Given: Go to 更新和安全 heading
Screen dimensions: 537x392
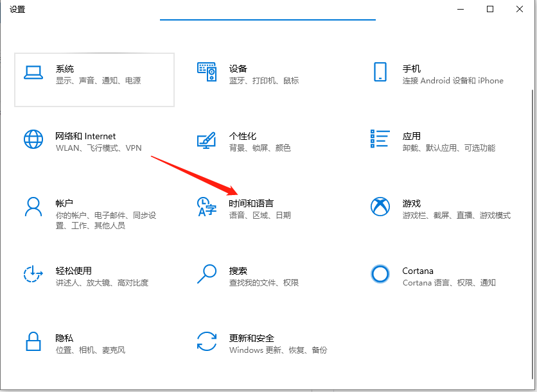Looking at the screenshot, I should pos(251,338).
